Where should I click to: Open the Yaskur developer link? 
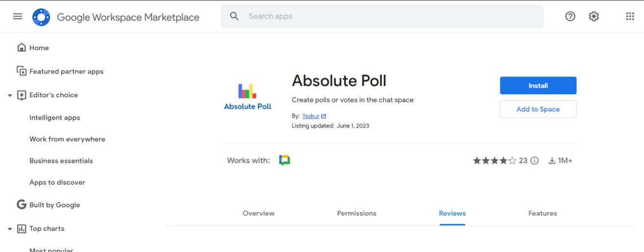pyautogui.click(x=311, y=116)
